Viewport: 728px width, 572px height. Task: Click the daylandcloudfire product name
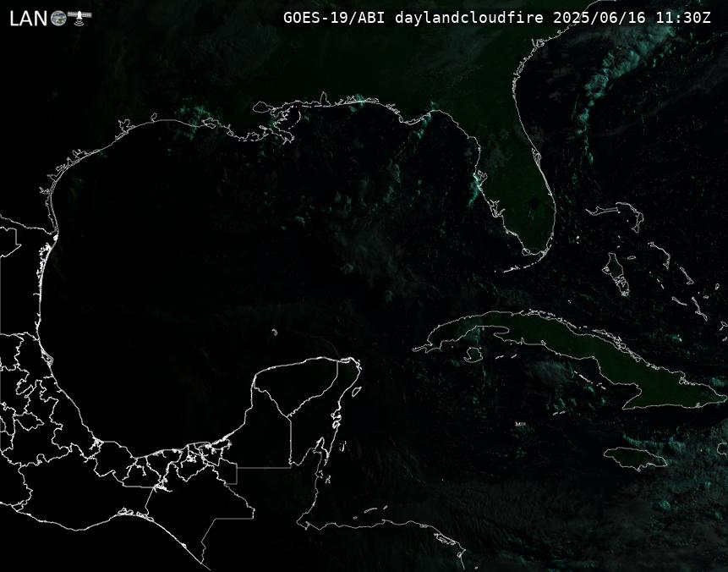pyautogui.click(x=469, y=18)
